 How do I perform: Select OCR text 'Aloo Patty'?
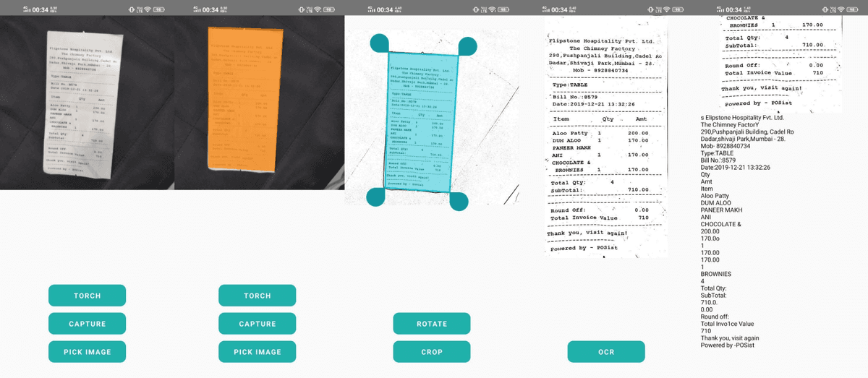click(x=715, y=196)
